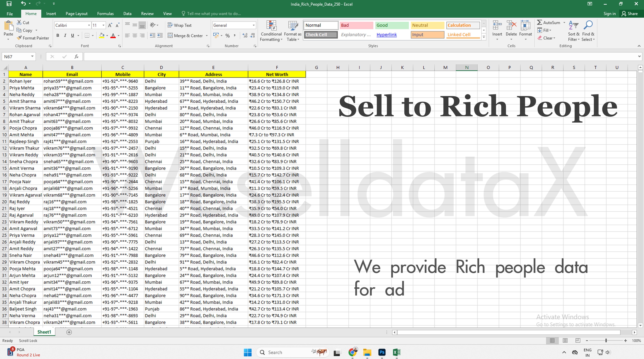
Task: Open the Calibri font name dropdown
Action: [89, 25]
